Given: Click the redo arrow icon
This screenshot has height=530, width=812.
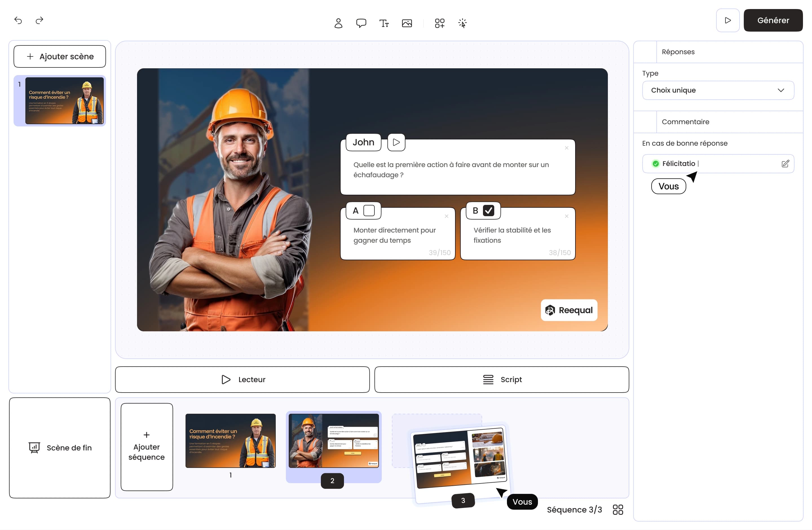Looking at the screenshot, I should point(39,21).
